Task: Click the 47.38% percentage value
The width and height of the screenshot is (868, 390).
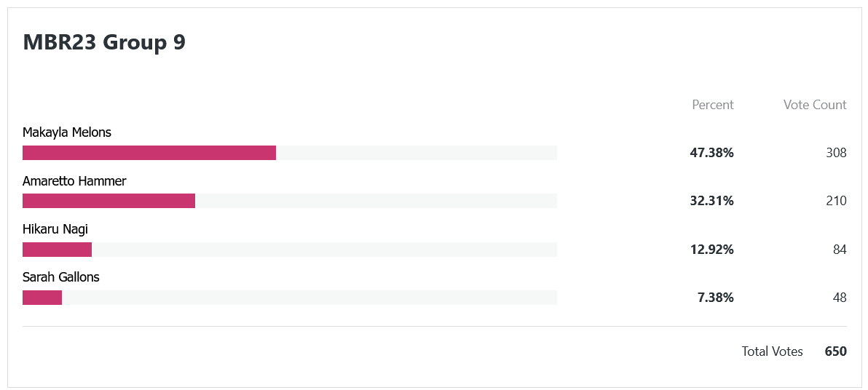Action: click(711, 153)
